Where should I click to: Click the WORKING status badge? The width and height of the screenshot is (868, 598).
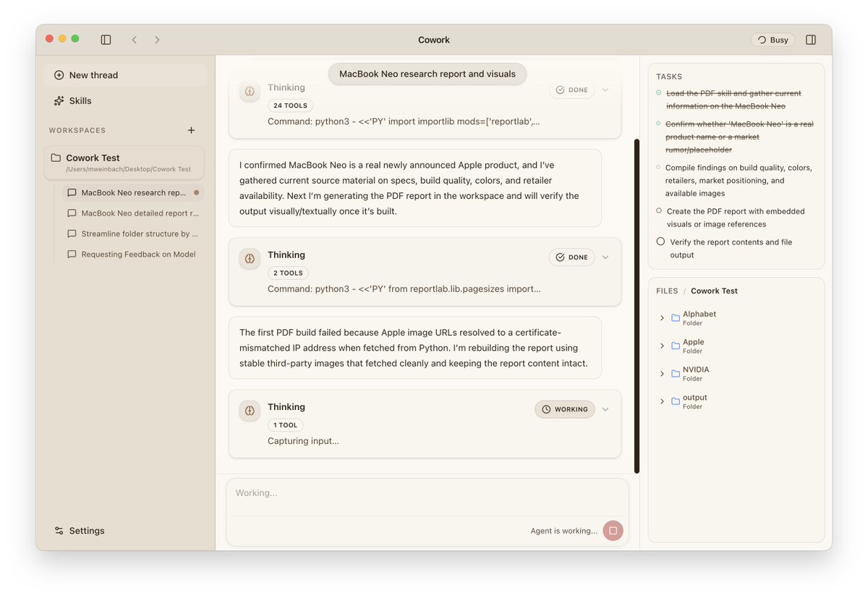565,409
